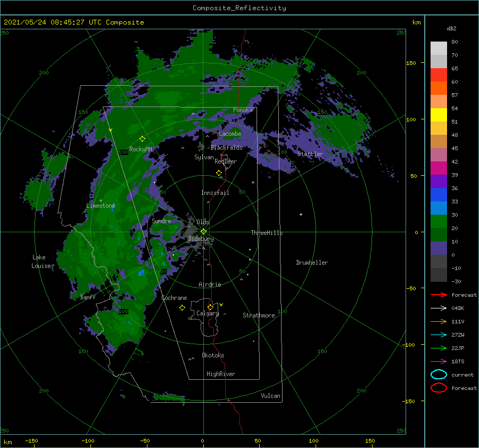Click the gray 70 dBZ swatch
The width and height of the screenshot is (479, 448).
click(x=439, y=61)
